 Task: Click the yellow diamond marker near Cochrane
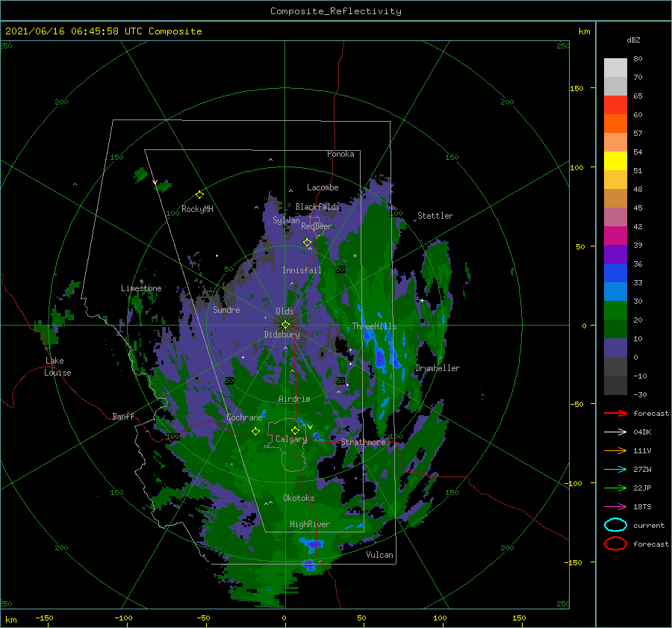pos(255,431)
